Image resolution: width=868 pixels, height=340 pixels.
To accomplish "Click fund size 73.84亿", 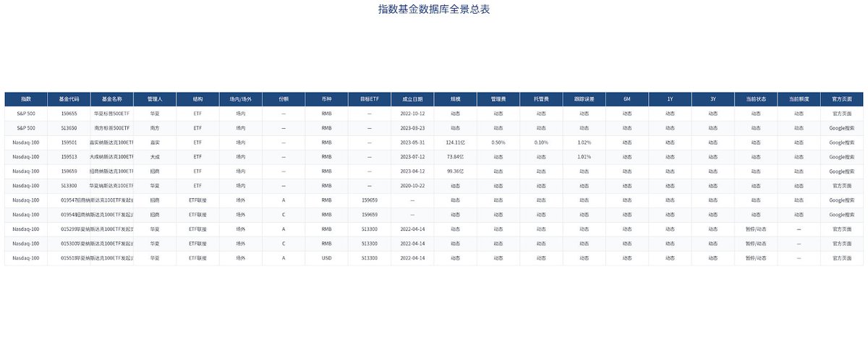I will click(456, 157).
